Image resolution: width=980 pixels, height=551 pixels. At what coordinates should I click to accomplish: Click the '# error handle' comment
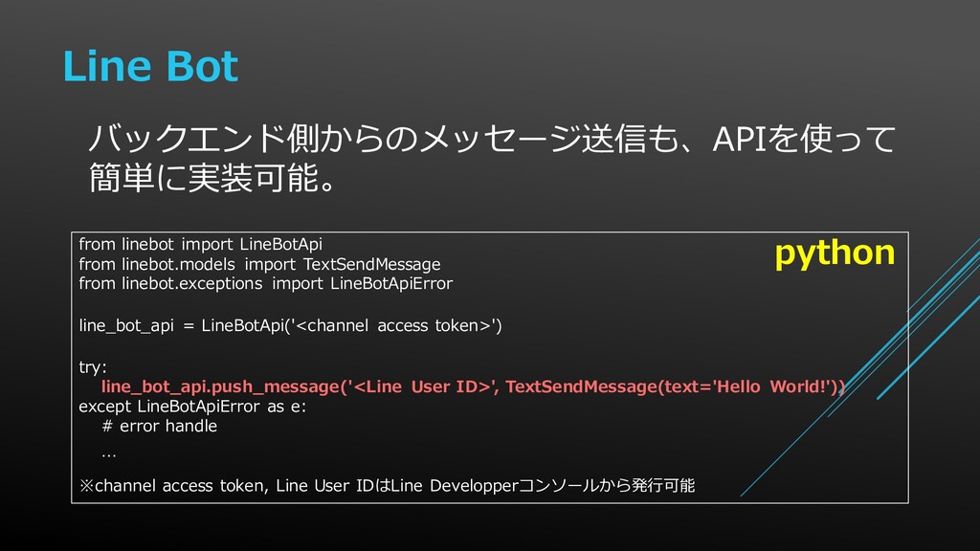coord(160,426)
